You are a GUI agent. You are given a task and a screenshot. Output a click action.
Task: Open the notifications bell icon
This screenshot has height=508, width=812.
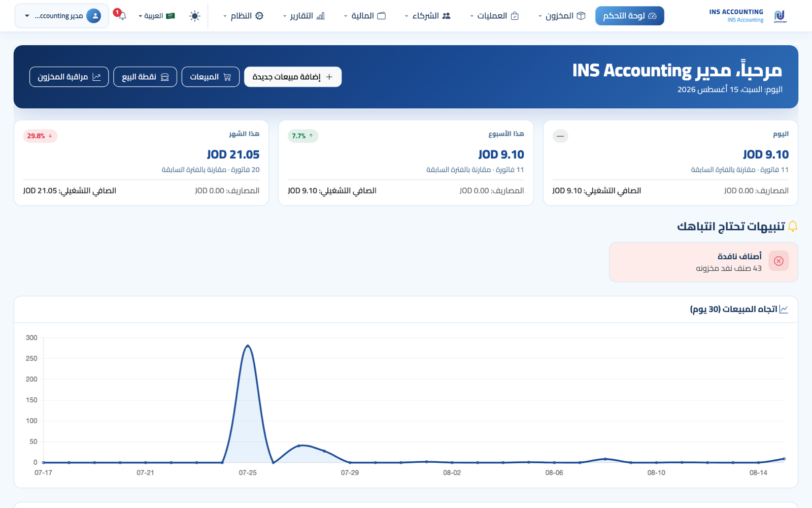click(122, 16)
